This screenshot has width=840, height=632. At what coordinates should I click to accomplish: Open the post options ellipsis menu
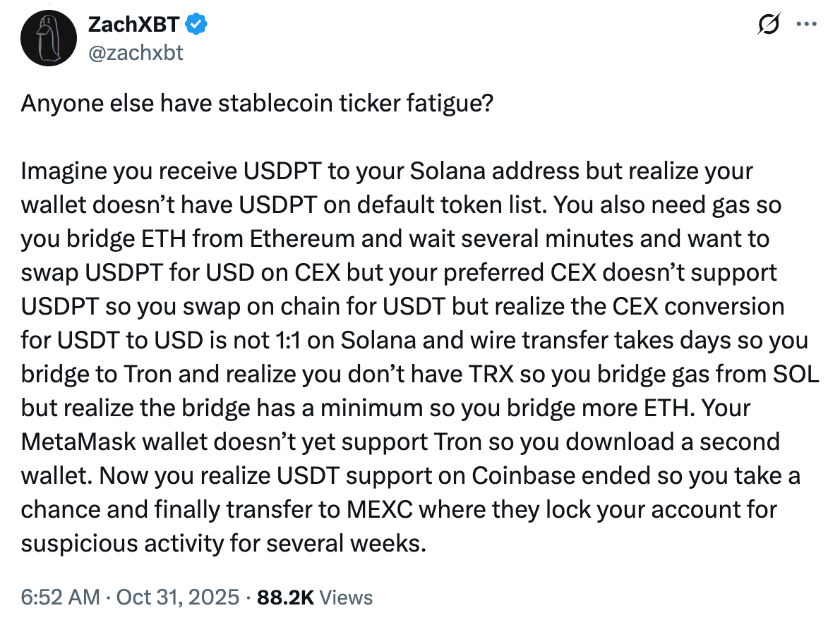[x=807, y=25]
